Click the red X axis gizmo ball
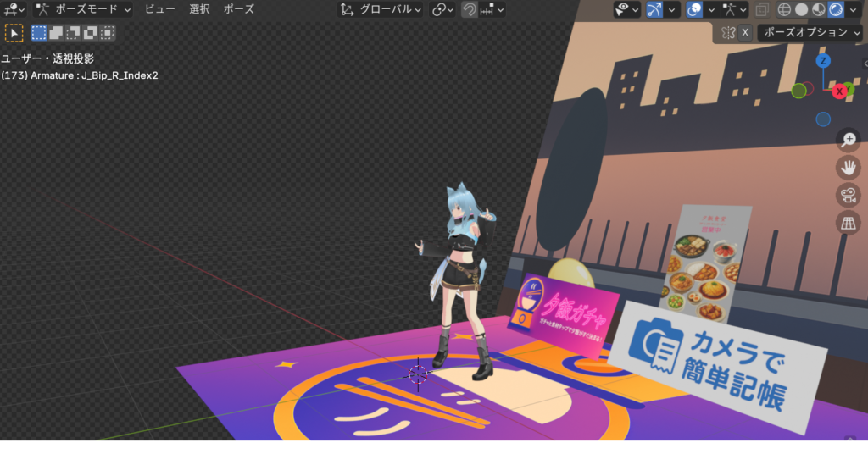This screenshot has height=465, width=868. [840, 91]
